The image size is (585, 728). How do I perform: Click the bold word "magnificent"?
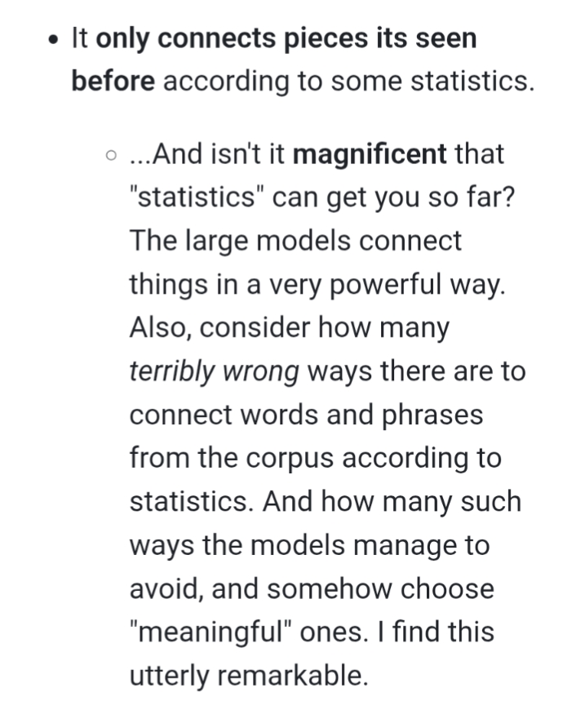click(369, 153)
